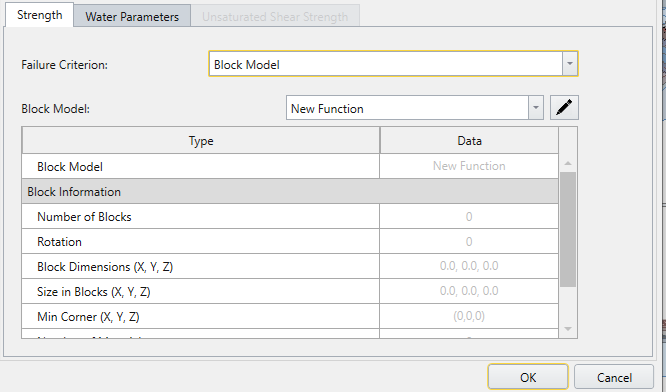Select the Unsaturated Shear Strength tab
The image size is (666, 392).
275,17
